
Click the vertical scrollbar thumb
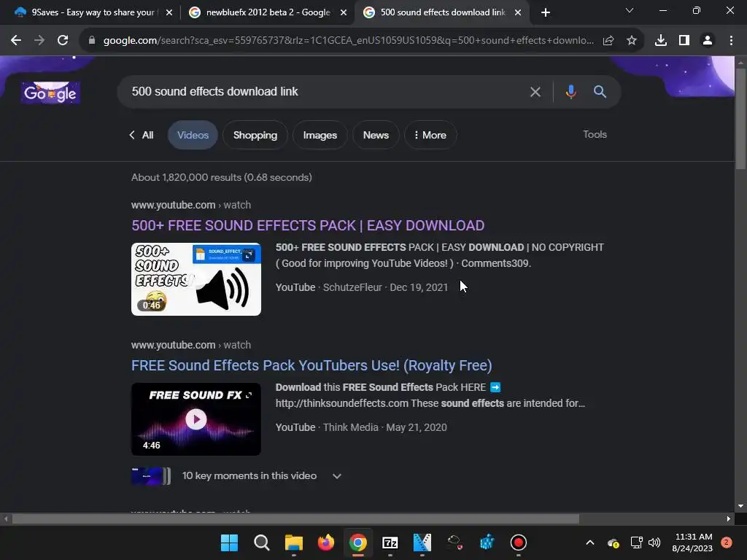click(x=740, y=118)
